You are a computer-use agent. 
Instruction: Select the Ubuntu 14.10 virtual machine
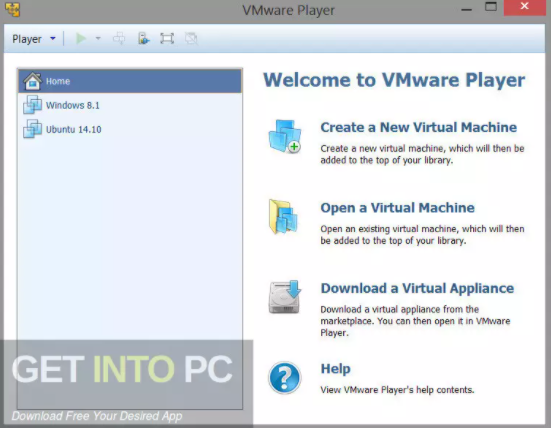[x=130, y=129]
